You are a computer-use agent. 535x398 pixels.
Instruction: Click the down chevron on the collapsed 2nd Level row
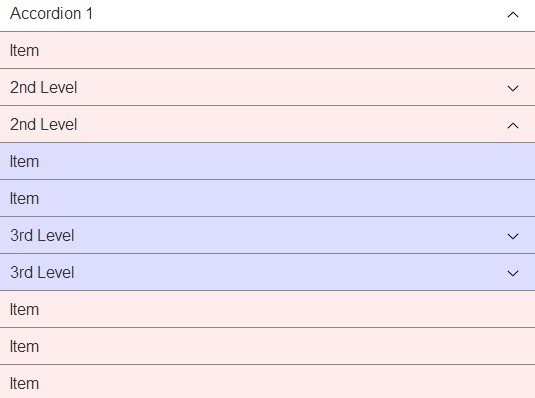(513, 89)
